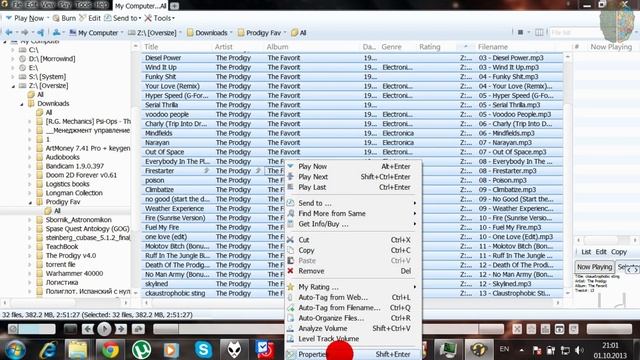
Task: Skip to next track in player
Action: (x=121, y=329)
